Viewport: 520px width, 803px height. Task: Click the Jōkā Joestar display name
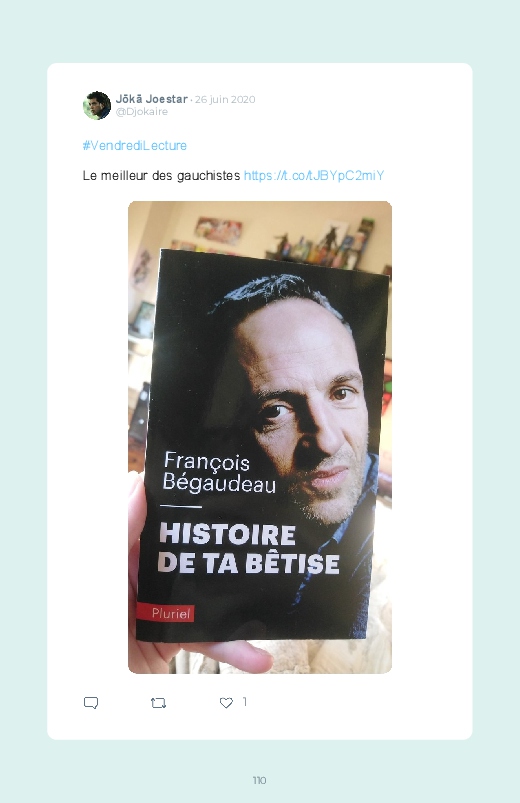(152, 99)
